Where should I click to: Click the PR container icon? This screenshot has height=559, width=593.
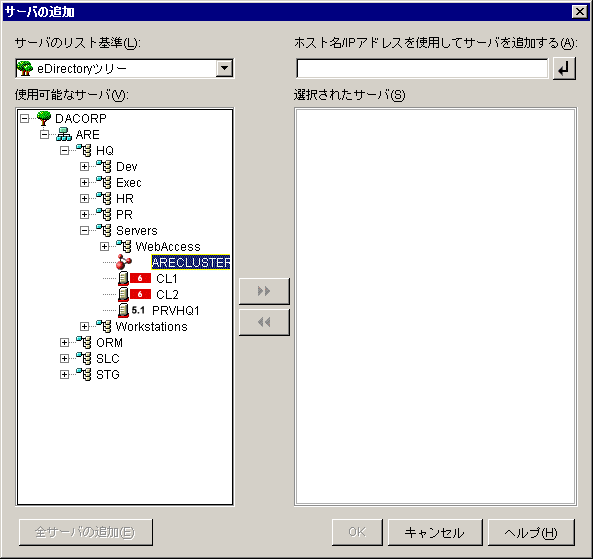pos(104,214)
